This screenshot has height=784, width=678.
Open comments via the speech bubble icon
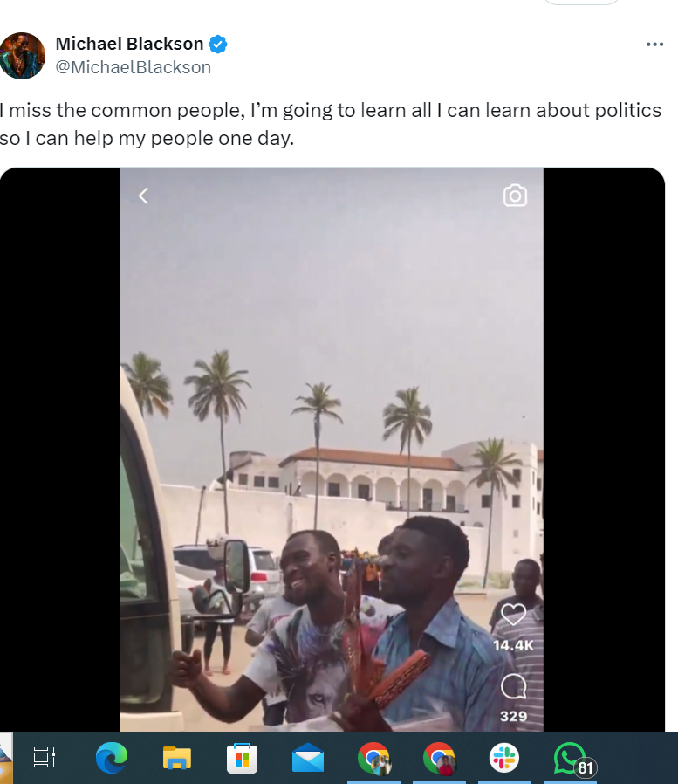pyautogui.click(x=513, y=687)
